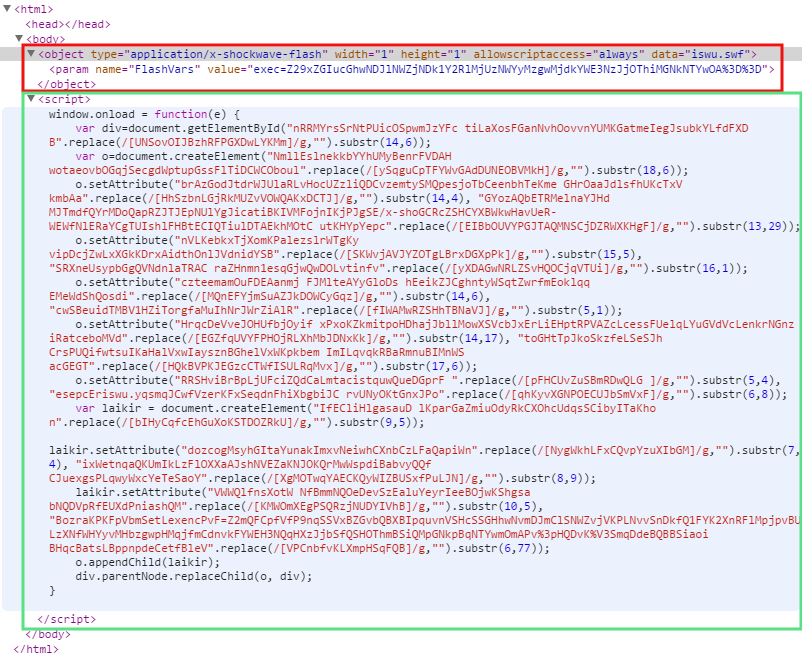Collapse the body node disclosure triangle
The image size is (802, 653).
pyautogui.click(x=19, y=38)
